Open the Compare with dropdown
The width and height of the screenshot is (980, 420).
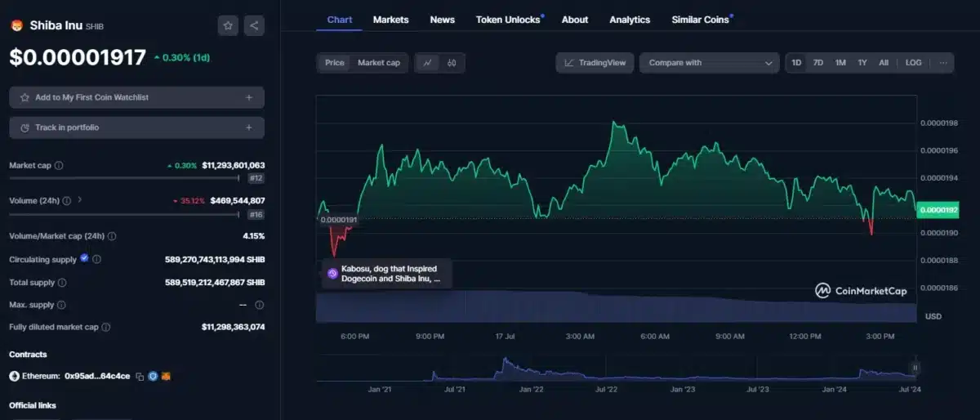click(x=710, y=63)
